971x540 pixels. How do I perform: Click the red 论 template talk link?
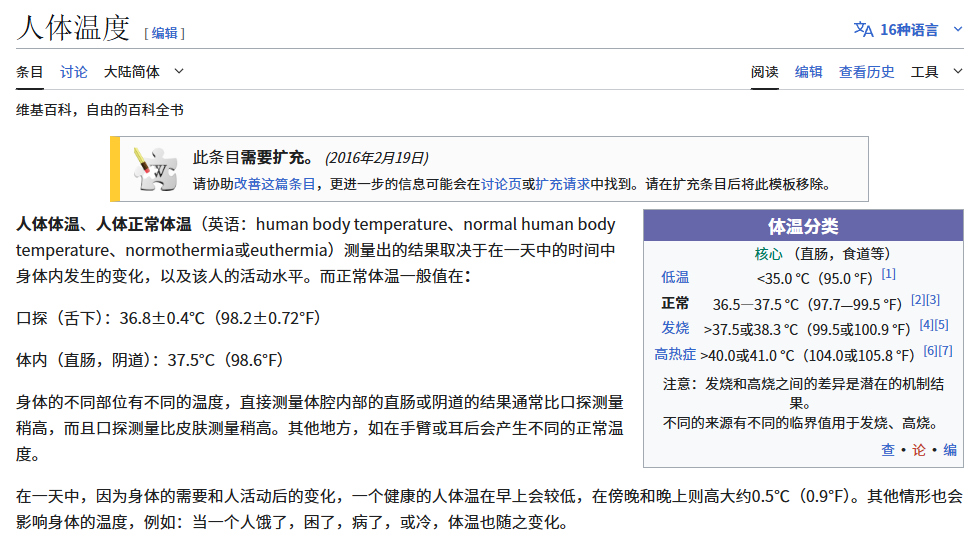coord(919,450)
